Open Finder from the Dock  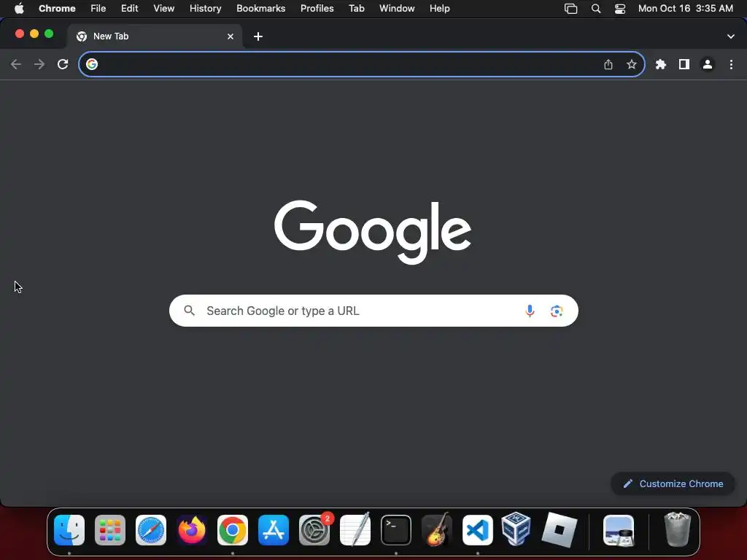tap(69, 530)
